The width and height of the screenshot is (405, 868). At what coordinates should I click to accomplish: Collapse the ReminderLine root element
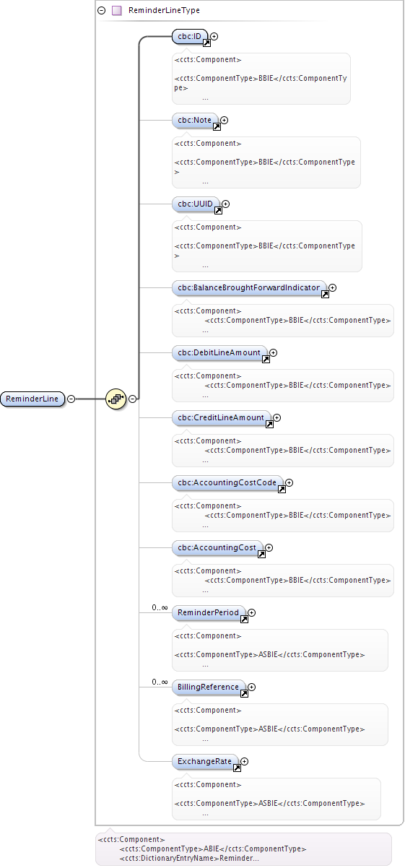pos(71,399)
